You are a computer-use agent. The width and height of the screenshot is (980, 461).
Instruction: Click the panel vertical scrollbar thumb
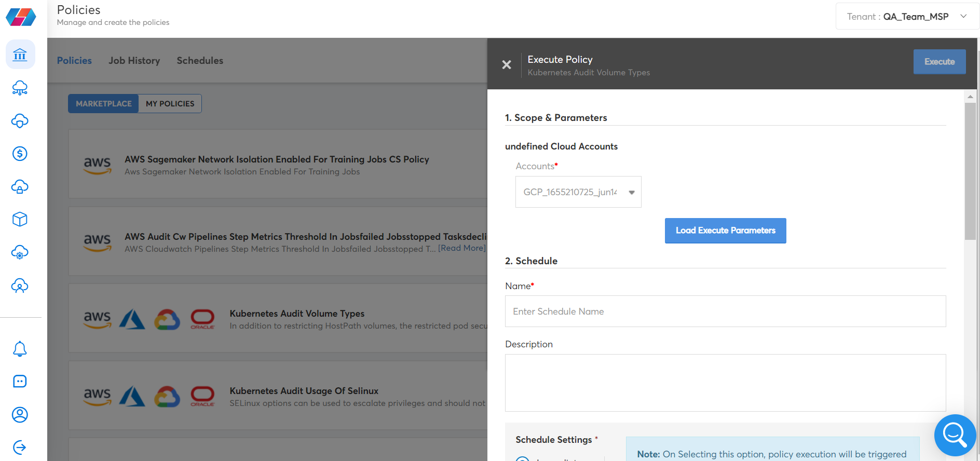[970, 171]
